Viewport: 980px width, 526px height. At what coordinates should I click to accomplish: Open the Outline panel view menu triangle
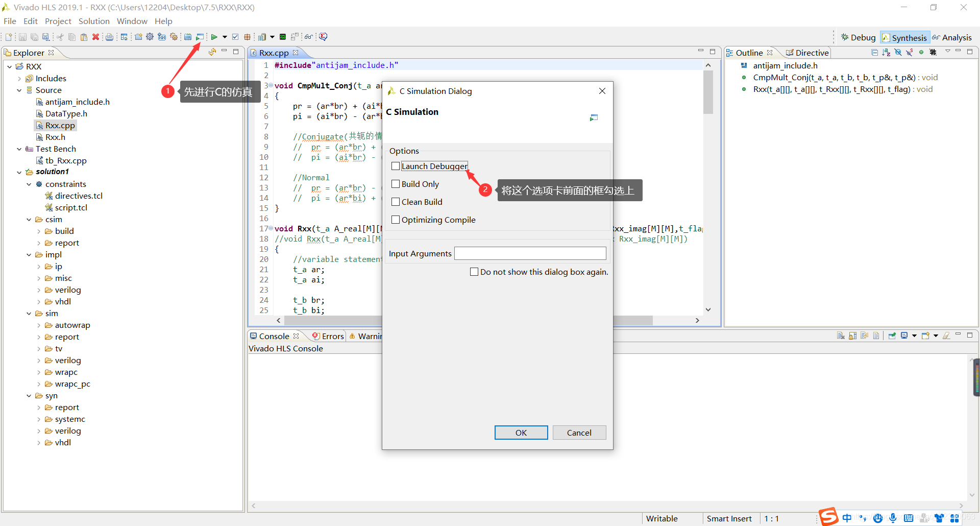coord(948,52)
